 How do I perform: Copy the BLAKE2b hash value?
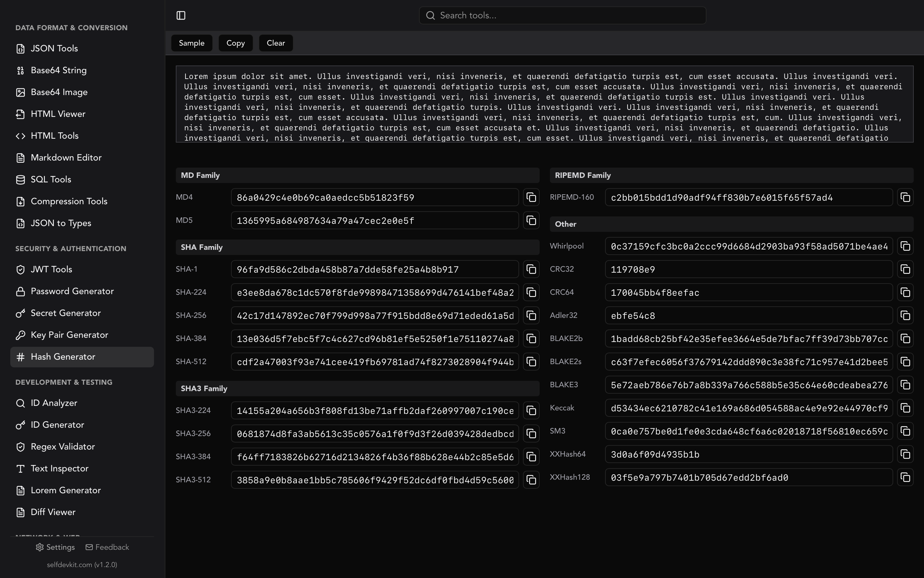click(x=905, y=339)
